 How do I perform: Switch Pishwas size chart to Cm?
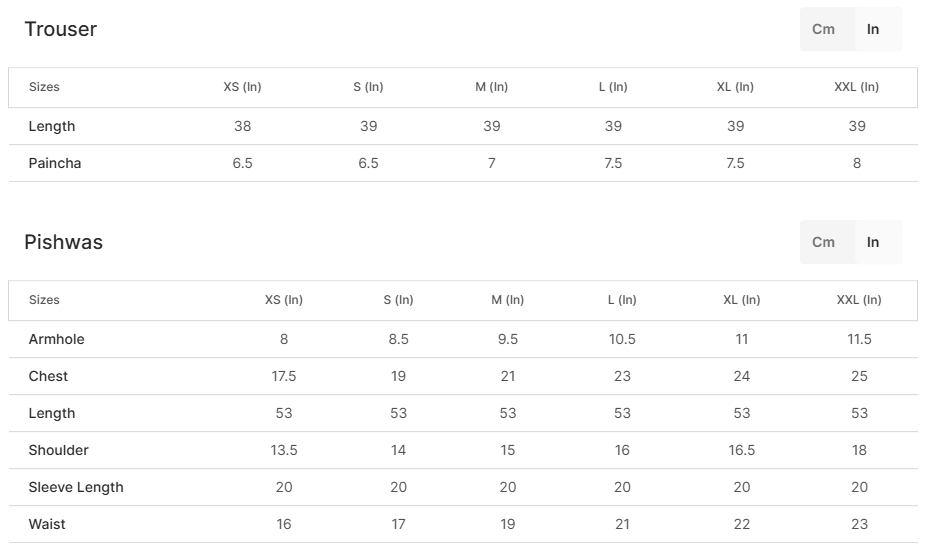[x=823, y=242]
